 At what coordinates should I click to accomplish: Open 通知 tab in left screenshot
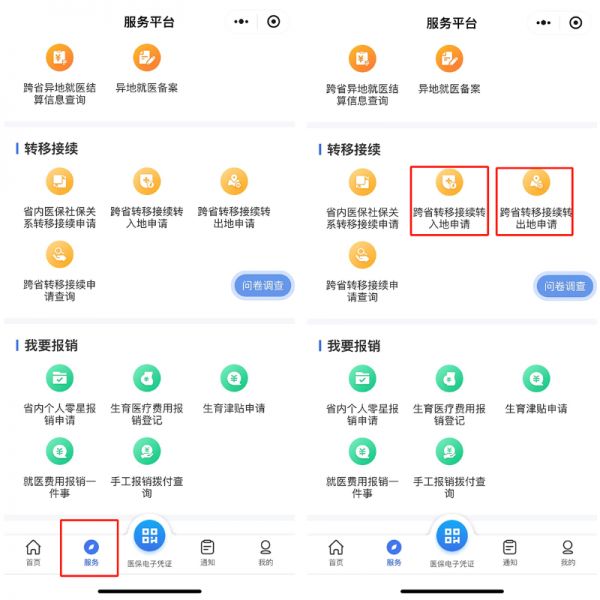tap(207, 552)
